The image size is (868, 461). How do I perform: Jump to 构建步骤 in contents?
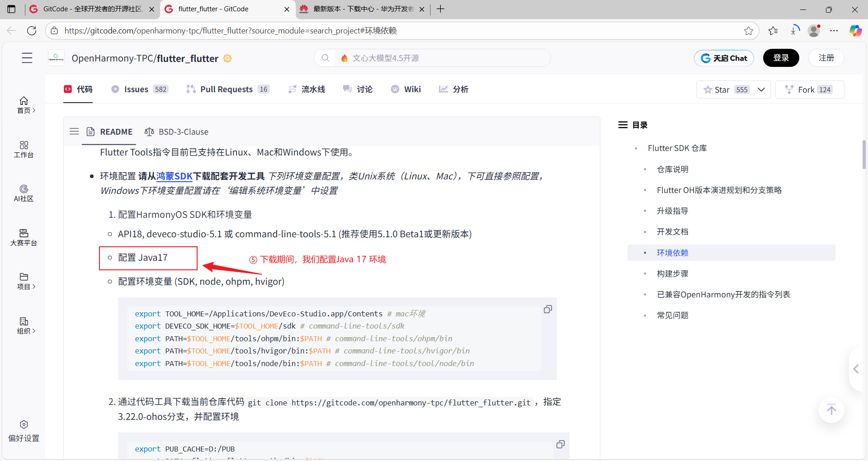672,273
